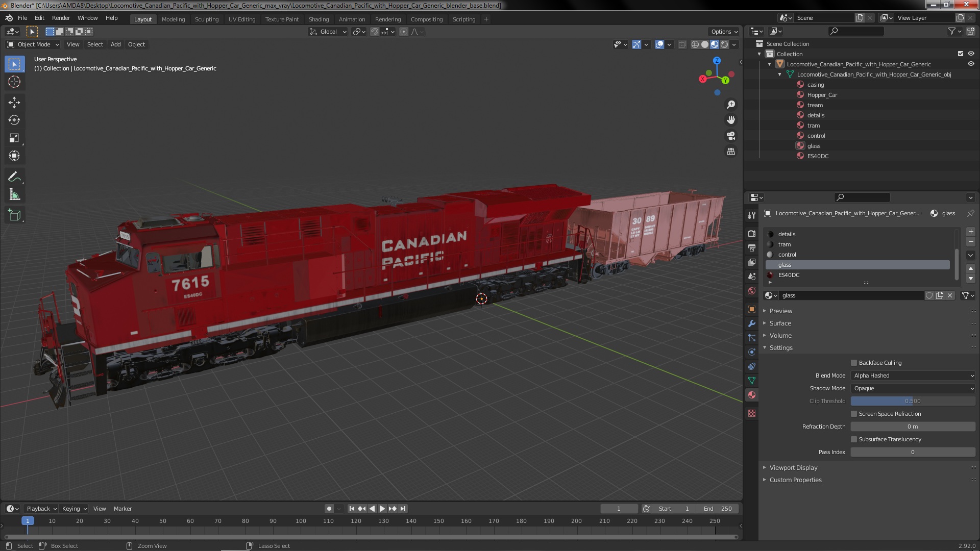The image size is (980, 551).
Task: Open the Output properties tab
Action: (751, 247)
